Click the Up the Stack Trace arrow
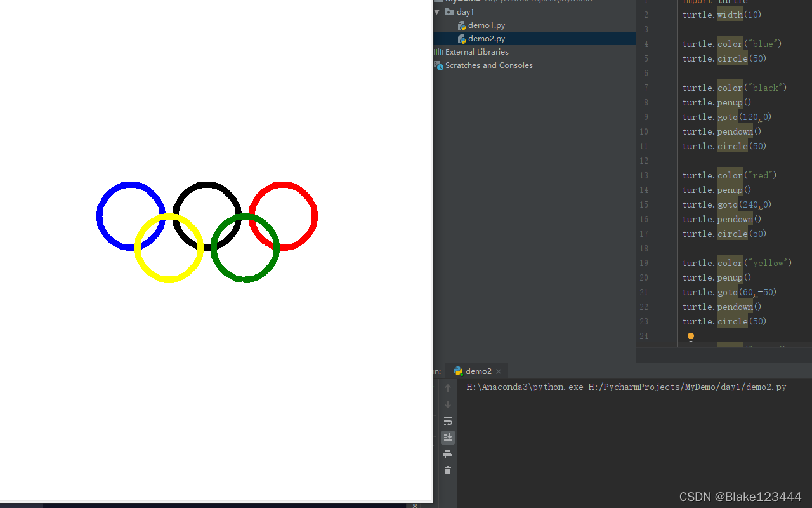 (x=448, y=388)
